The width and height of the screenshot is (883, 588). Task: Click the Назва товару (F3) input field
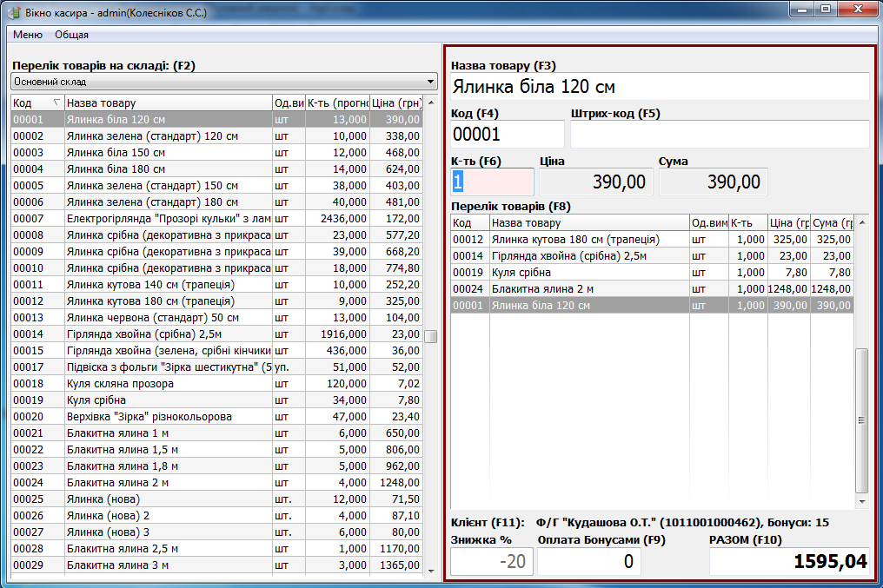(659, 88)
